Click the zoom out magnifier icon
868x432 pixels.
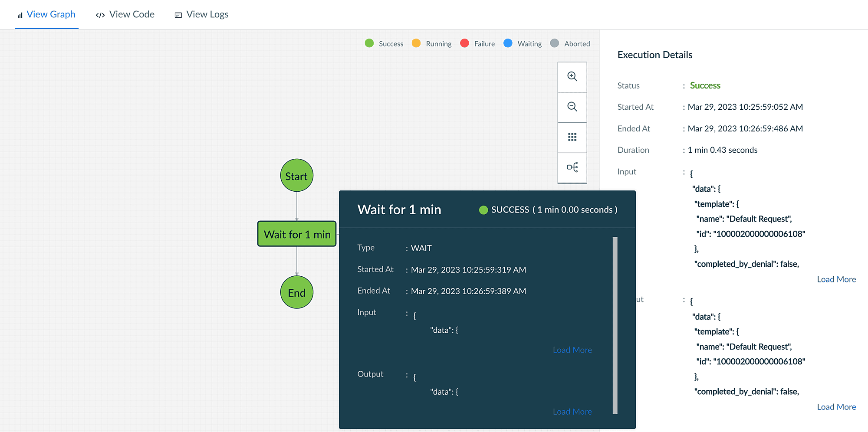(x=572, y=107)
